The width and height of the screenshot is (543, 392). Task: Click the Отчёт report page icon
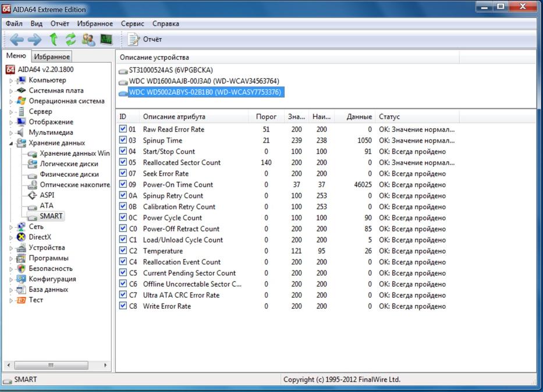tap(133, 40)
